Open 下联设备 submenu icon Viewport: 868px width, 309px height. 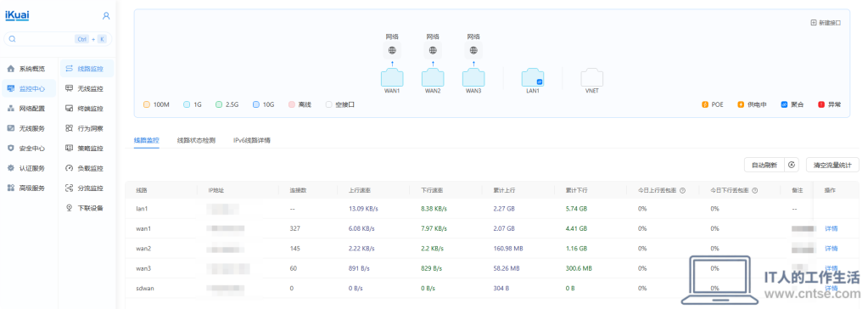point(70,208)
